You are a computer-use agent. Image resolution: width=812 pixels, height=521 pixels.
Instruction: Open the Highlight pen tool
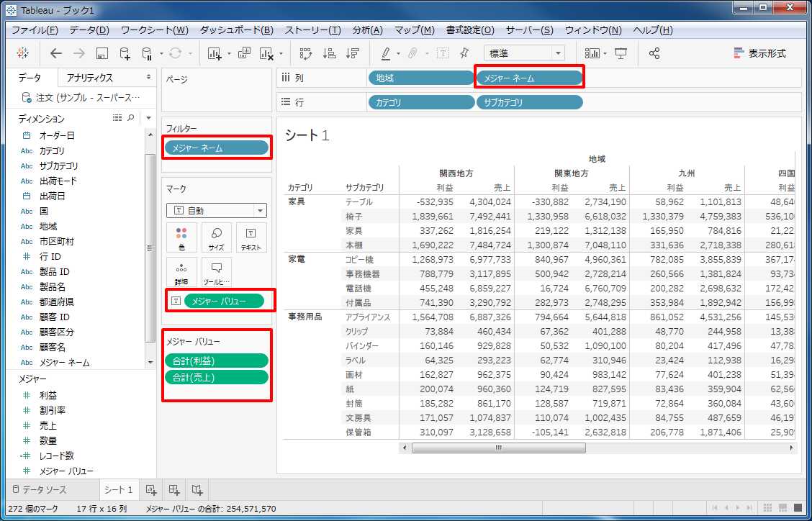385,53
